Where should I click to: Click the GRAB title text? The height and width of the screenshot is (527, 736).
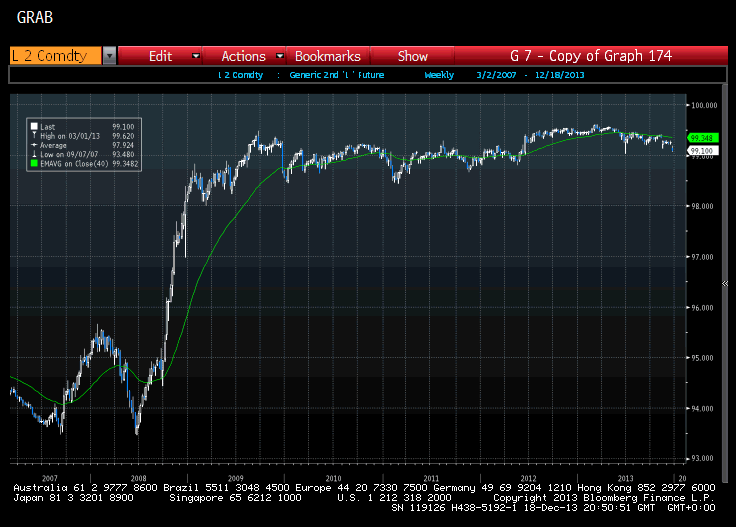[35, 17]
